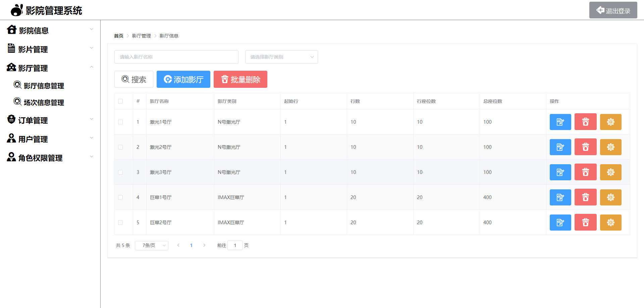Click the cinema system logo icon

16,10
